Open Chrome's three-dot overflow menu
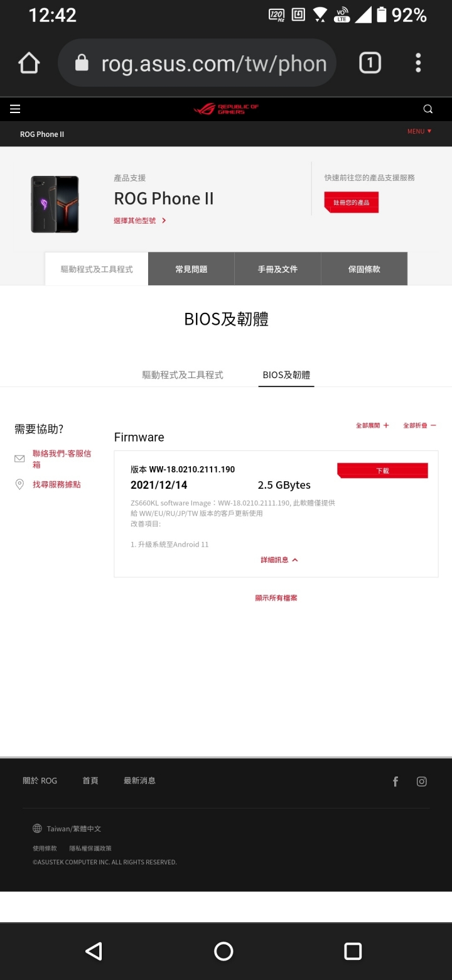The width and height of the screenshot is (452, 980). click(418, 63)
